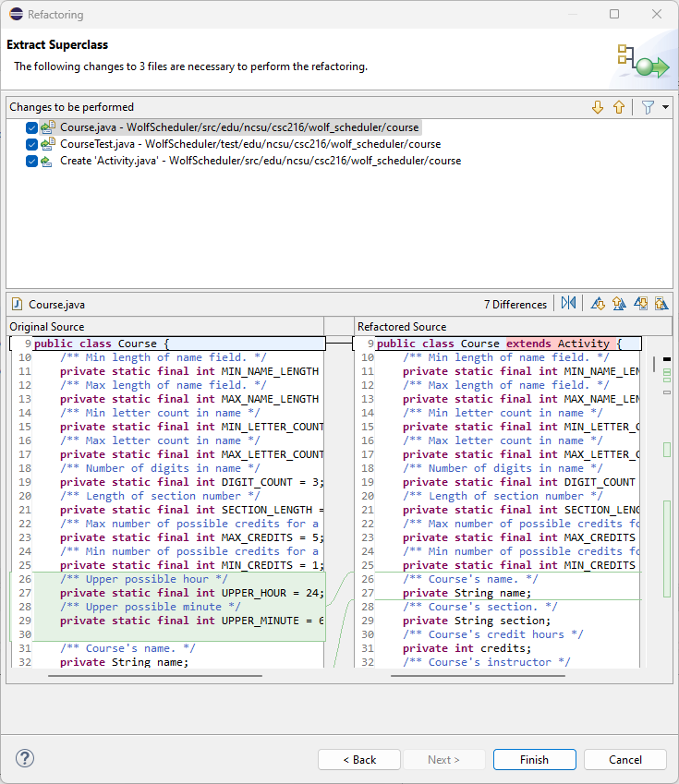Select the Course.java change row
679x784 pixels.
[x=239, y=127]
